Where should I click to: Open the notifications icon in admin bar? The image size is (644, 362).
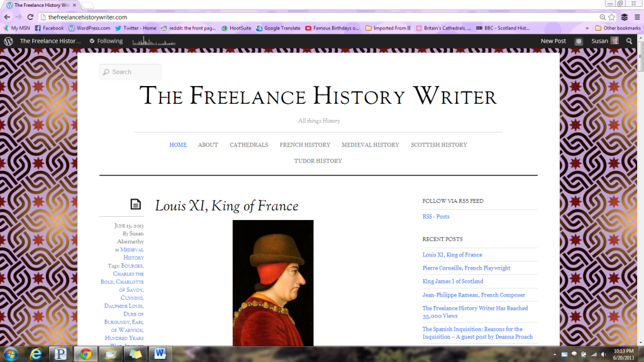point(579,41)
